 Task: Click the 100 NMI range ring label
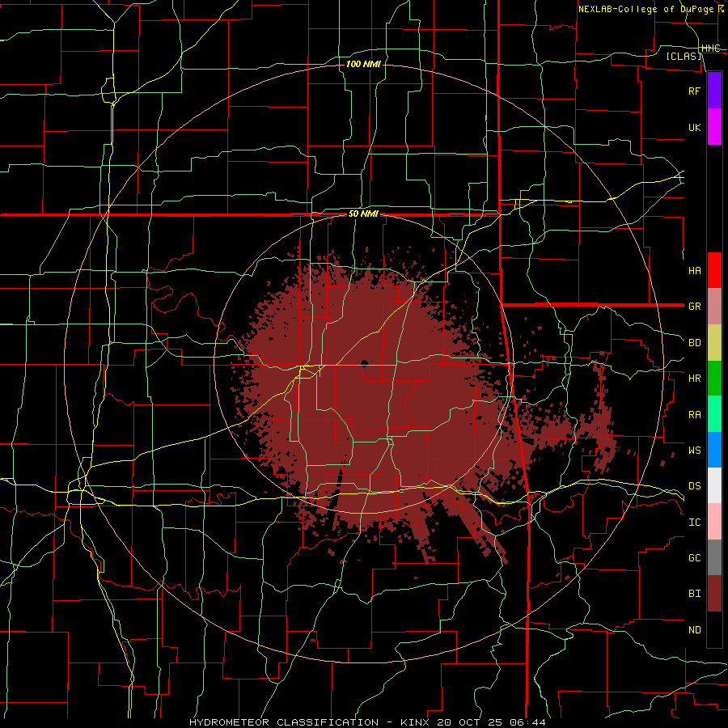pos(363,64)
